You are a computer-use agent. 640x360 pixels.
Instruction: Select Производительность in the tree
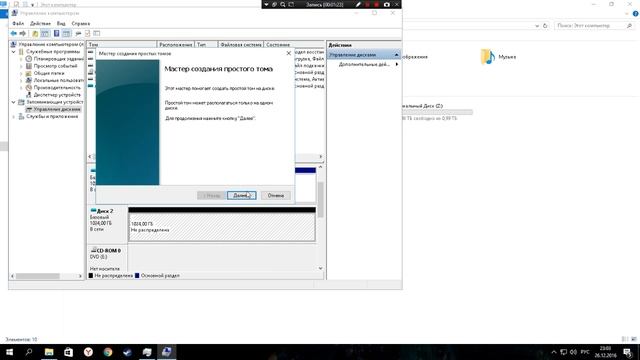pyautogui.click(x=57, y=88)
